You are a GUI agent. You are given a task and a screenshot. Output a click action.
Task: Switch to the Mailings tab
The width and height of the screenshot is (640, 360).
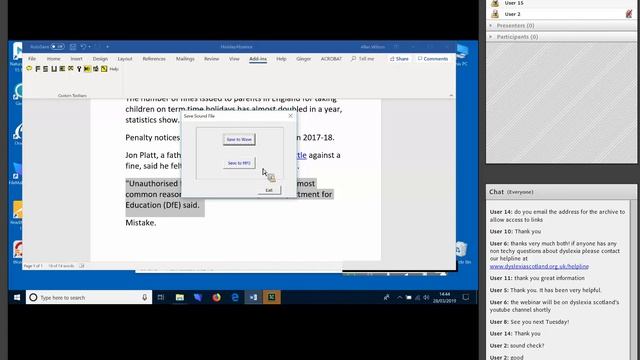(185, 59)
